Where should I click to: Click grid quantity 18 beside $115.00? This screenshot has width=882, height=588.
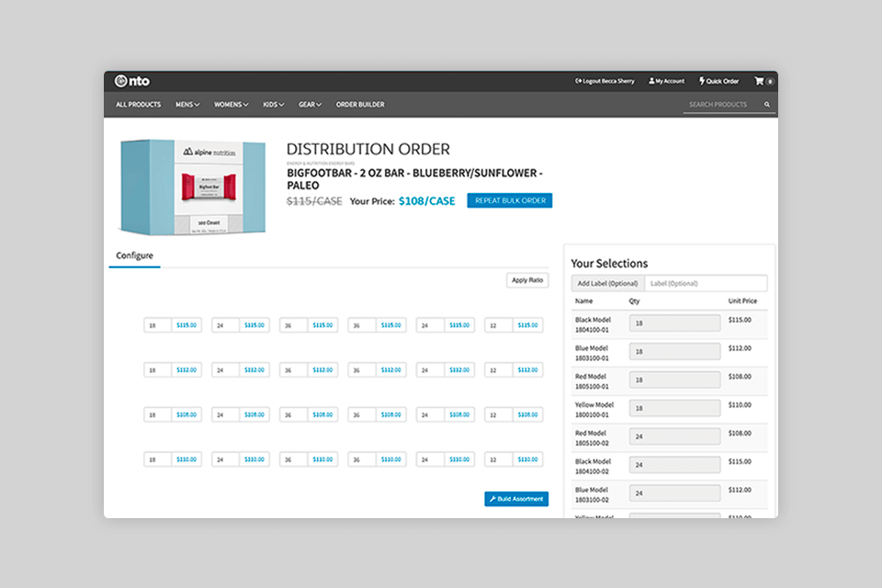157,325
